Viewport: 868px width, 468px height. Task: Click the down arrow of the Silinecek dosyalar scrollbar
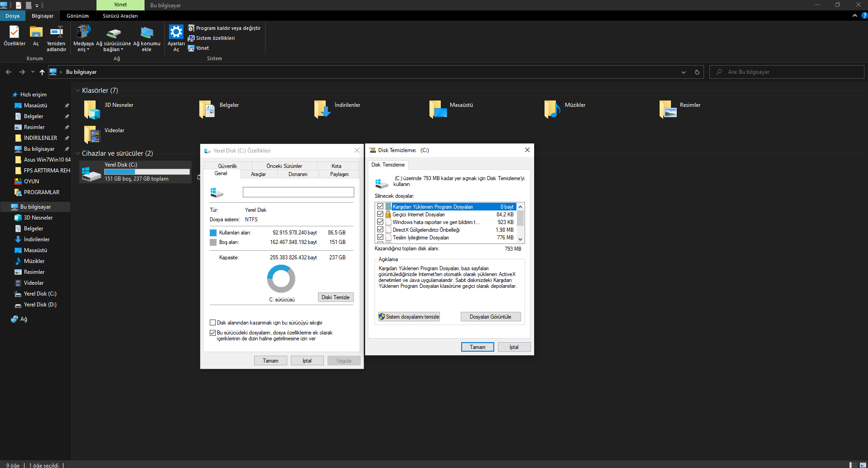521,239
